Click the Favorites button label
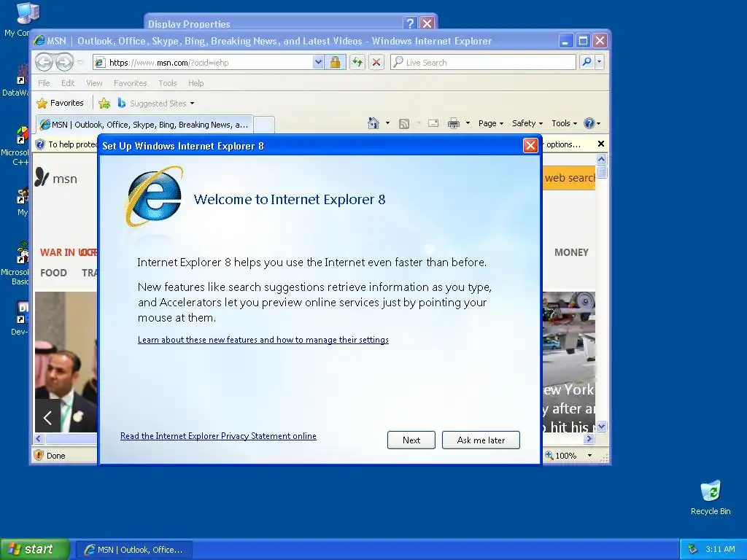747x560 pixels. click(66, 103)
